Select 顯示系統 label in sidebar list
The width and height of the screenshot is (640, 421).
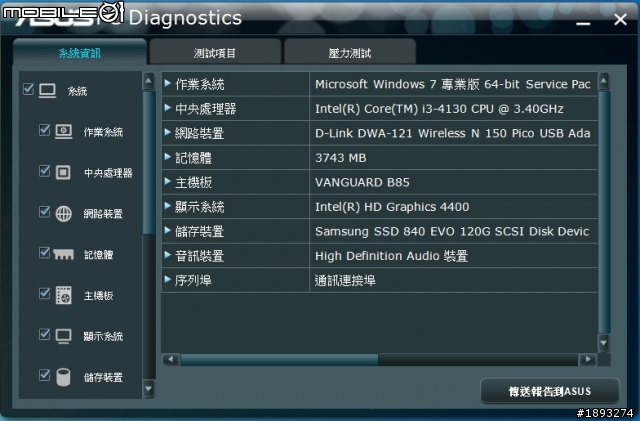pyautogui.click(x=103, y=336)
